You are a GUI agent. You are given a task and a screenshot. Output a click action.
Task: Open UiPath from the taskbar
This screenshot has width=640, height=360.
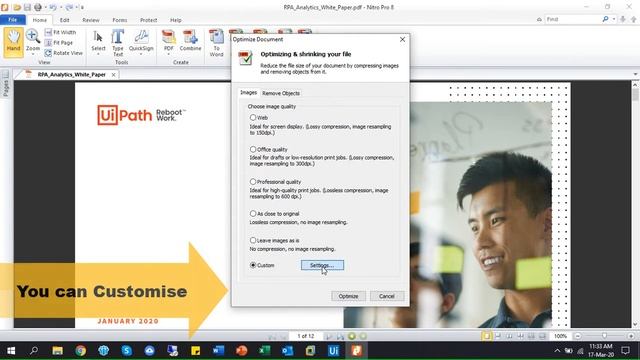point(333,351)
